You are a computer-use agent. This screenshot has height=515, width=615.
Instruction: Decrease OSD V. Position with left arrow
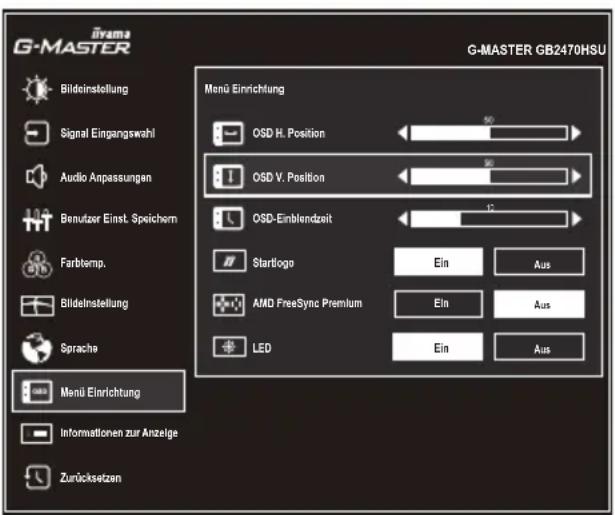403,176
